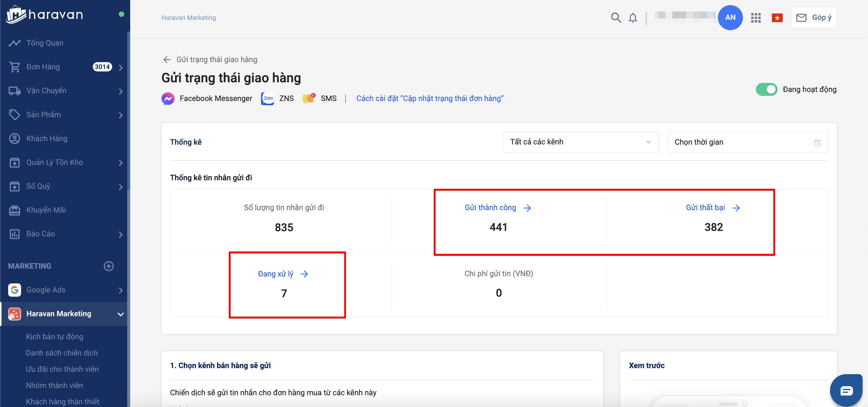Click the calendar icon in date picker
The width and height of the screenshot is (868, 407).
click(x=817, y=142)
